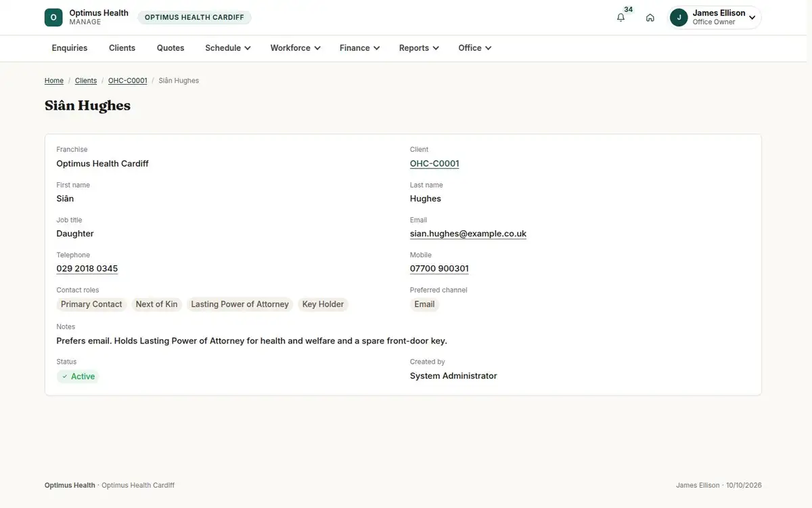Open the Workforce dropdown menu
The height and width of the screenshot is (508, 812).
coord(296,48)
